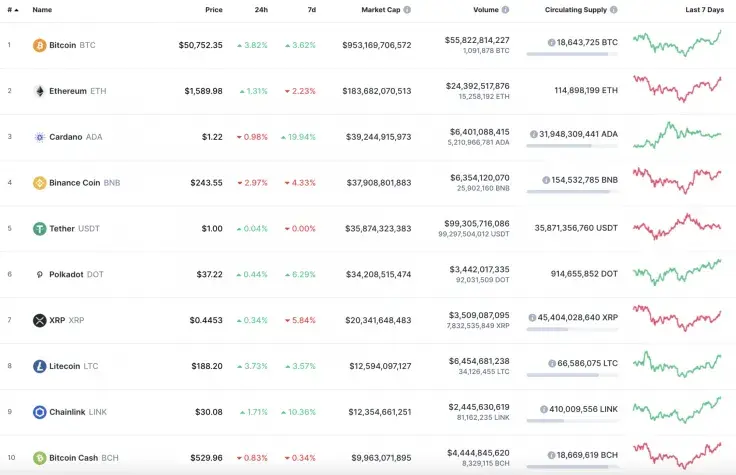Click Cardano 7d change 19.94%

(299, 137)
